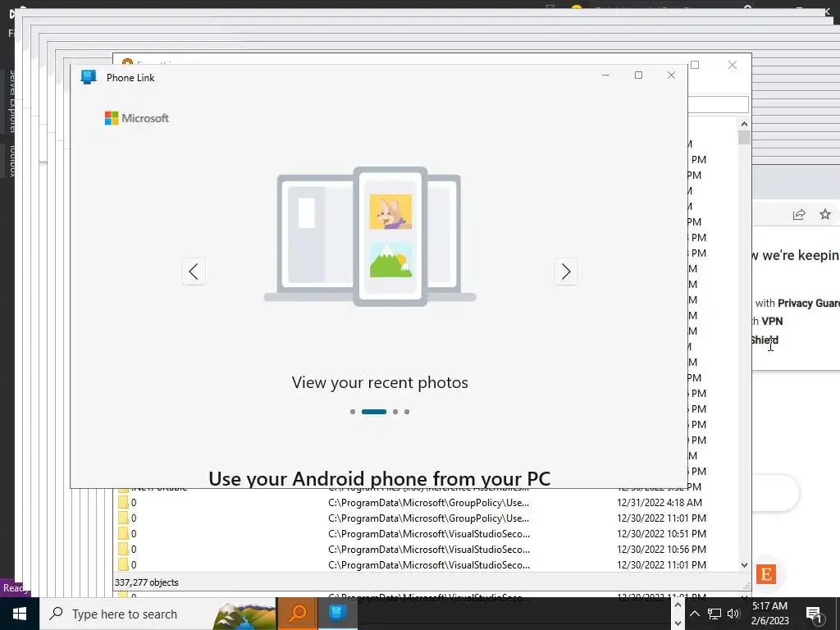
Task: Advance to next slide in Phone Link carousel
Action: click(x=566, y=272)
